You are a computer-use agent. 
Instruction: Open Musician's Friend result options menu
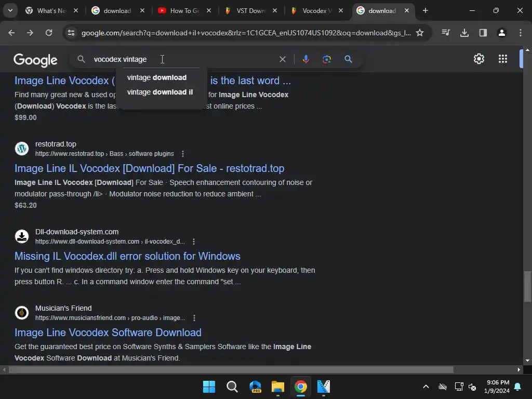[x=194, y=318]
